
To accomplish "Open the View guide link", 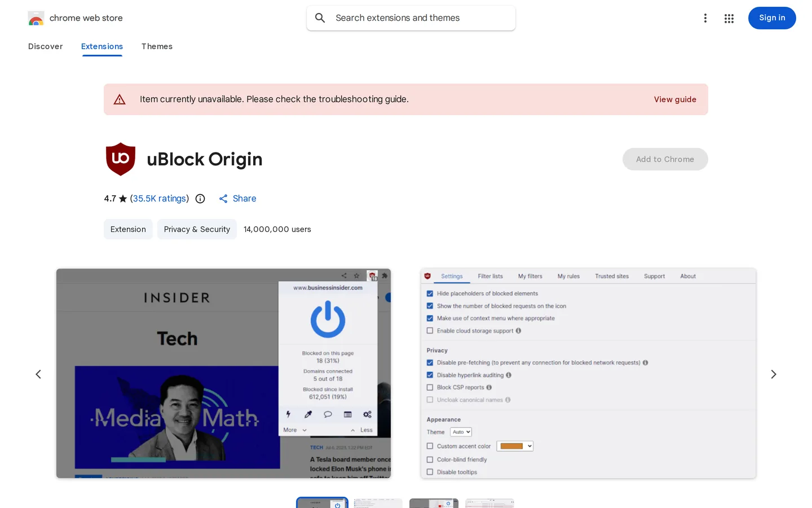I will pyautogui.click(x=675, y=99).
